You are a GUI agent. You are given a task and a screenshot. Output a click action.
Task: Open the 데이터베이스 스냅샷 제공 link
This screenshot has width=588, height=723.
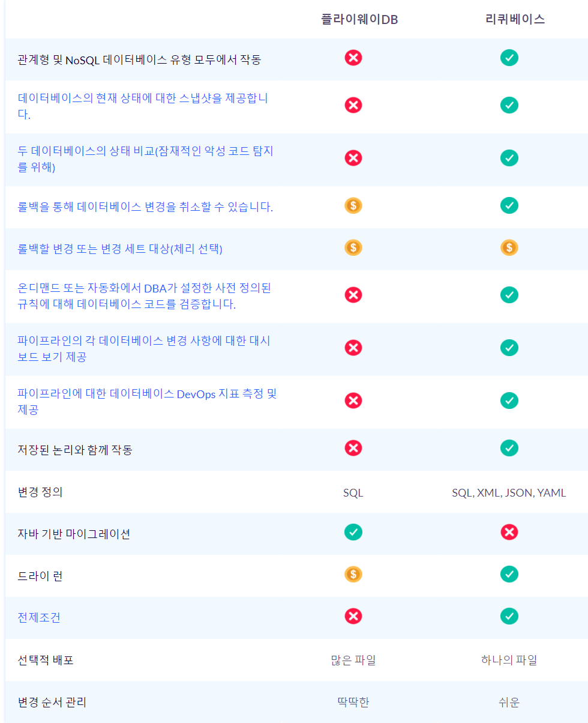coord(142,98)
